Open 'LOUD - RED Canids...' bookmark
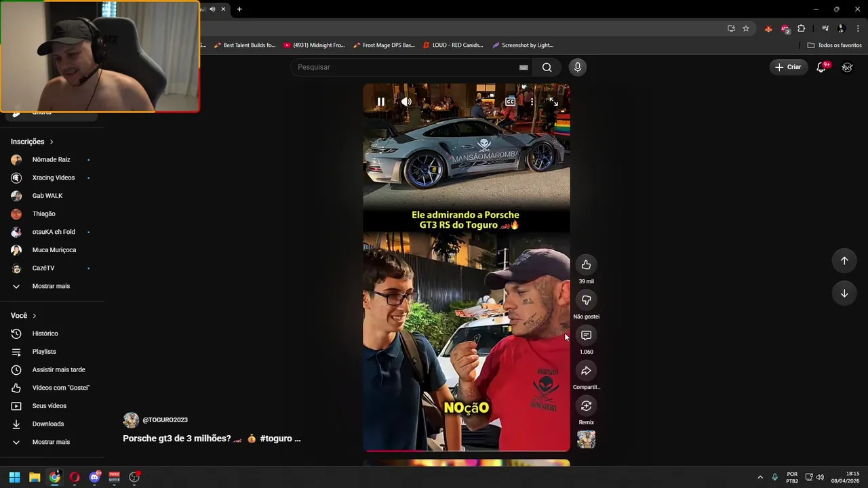Screen dimensions: 868x488 pos(453,45)
